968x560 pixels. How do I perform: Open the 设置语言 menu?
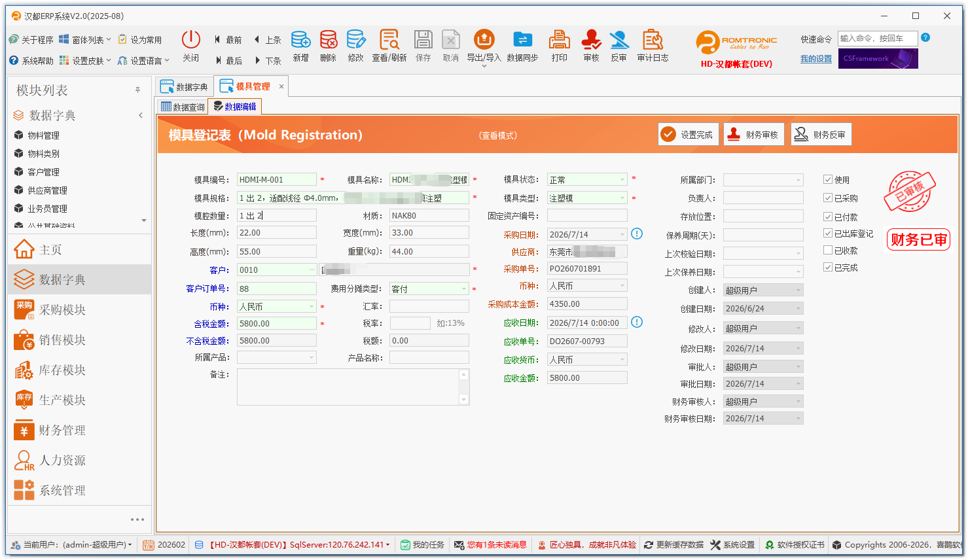click(143, 60)
